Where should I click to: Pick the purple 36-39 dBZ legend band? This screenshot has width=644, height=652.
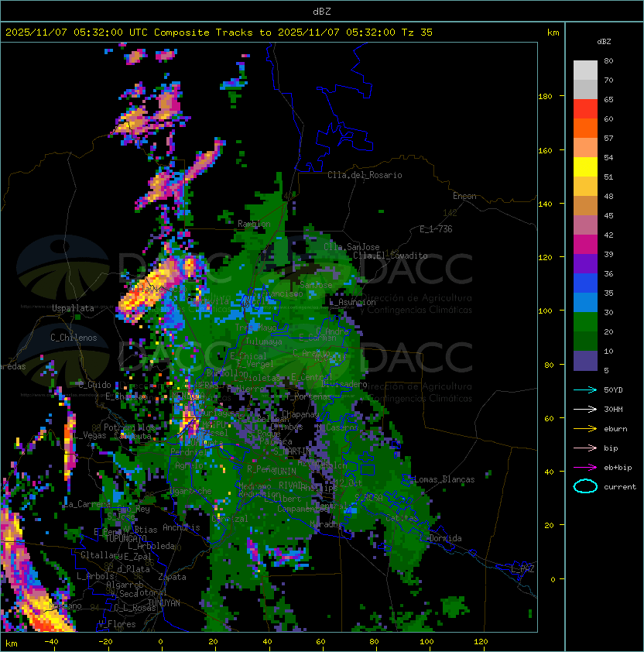point(585,264)
